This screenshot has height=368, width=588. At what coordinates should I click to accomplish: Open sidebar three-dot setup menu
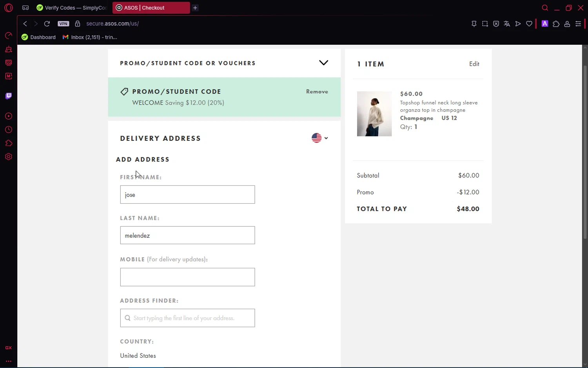pyautogui.click(x=9, y=361)
